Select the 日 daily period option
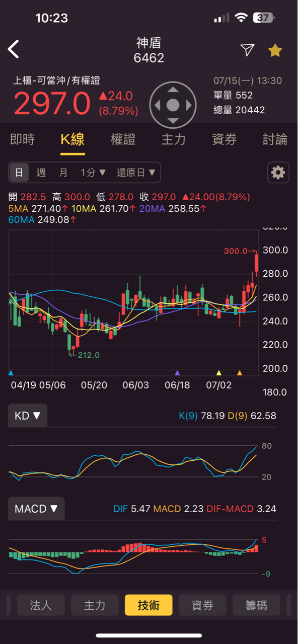The width and height of the screenshot is (298, 644). [19, 173]
